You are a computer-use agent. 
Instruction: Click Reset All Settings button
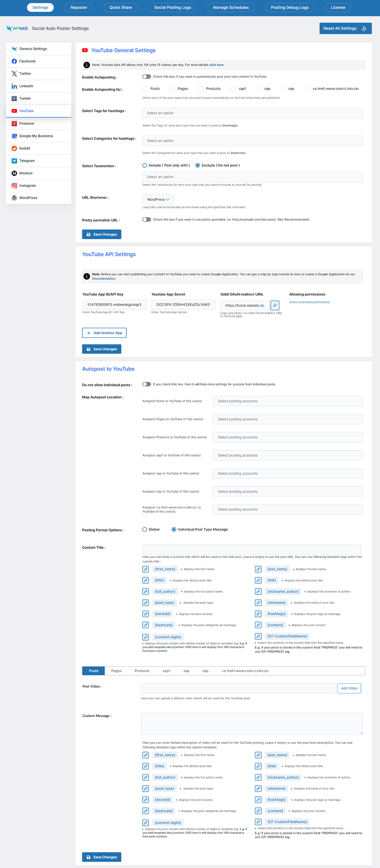345,28
